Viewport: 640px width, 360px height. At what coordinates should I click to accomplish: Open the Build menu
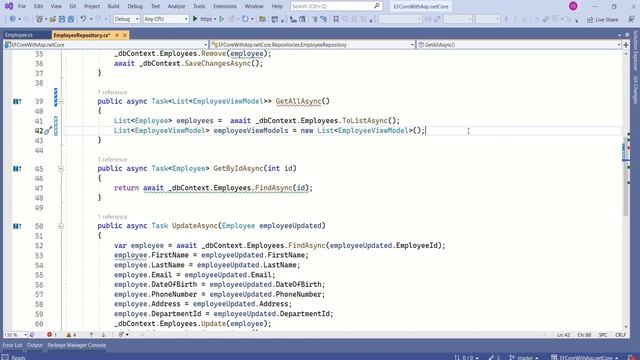click(x=113, y=7)
